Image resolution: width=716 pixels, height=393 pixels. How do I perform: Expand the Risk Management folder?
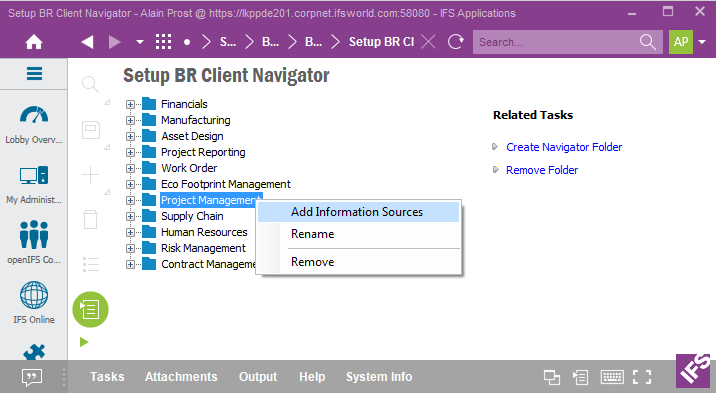click(130, 248)
